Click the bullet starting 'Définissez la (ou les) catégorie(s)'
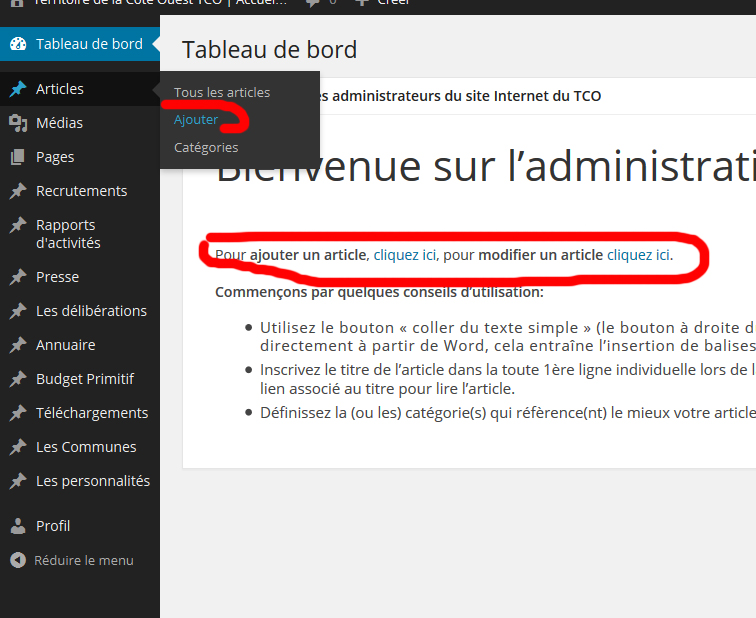The width and height of the screenshot is (756, 618). [x=508, y=413]
